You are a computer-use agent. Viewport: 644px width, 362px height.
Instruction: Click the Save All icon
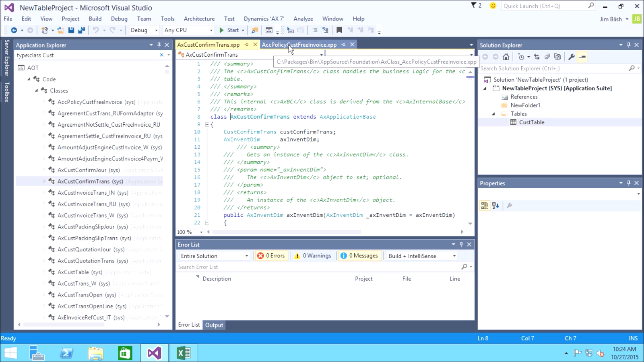coord(81,30)
